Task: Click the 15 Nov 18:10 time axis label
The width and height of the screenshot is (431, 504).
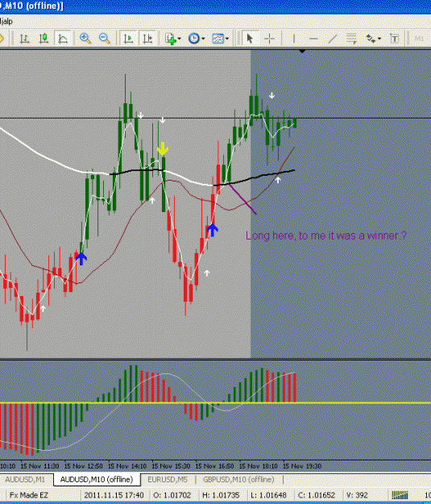Action: click(x=258, y=466)
